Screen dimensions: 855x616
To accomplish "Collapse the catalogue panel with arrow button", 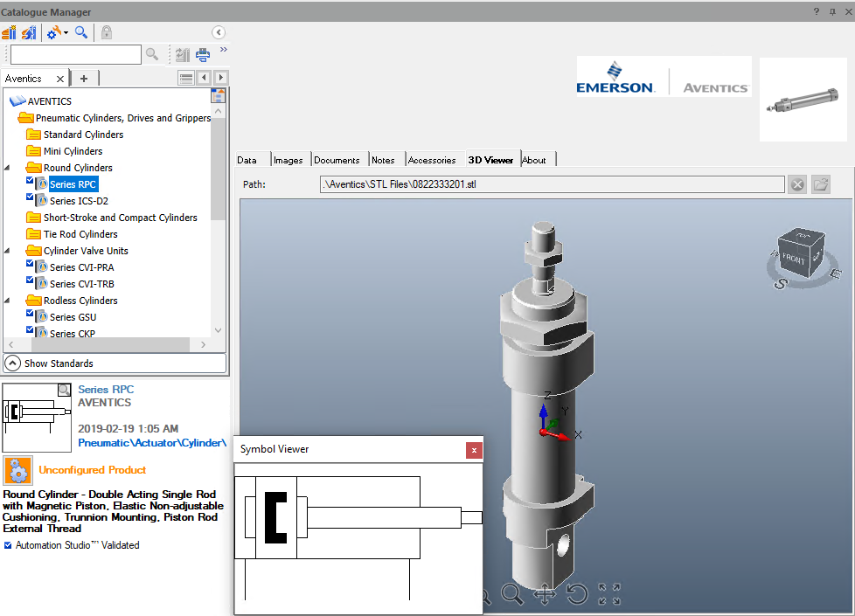I will 219,32.
